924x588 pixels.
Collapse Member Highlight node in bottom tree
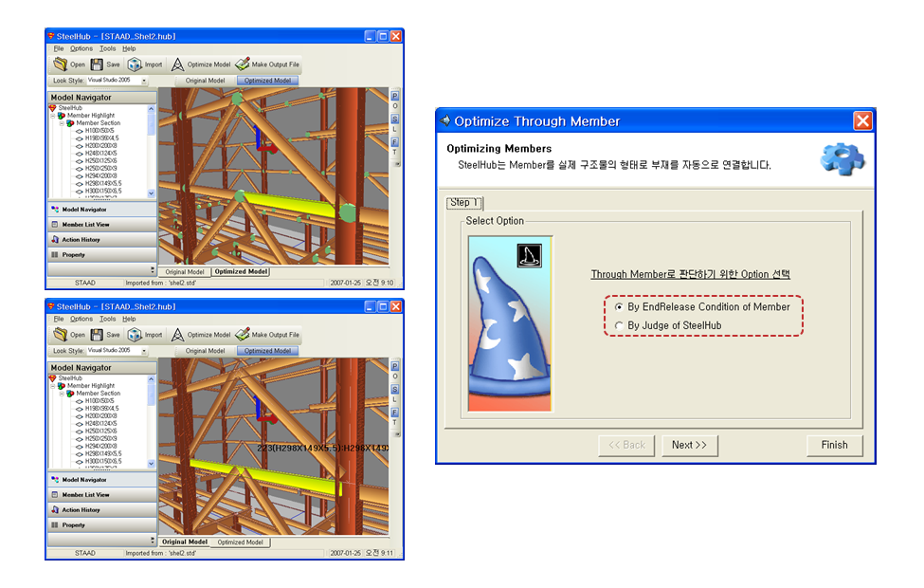click(52, 386)
